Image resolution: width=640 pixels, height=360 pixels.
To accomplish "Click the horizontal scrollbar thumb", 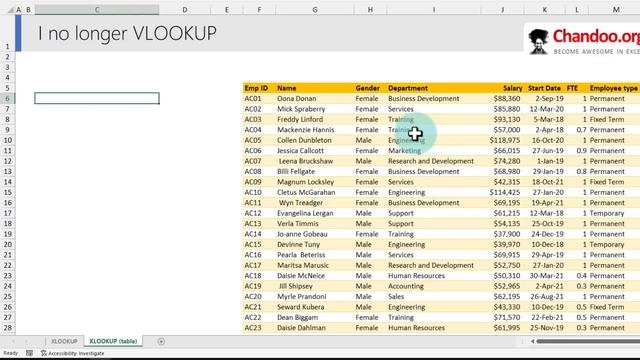I will coord(588,341).
